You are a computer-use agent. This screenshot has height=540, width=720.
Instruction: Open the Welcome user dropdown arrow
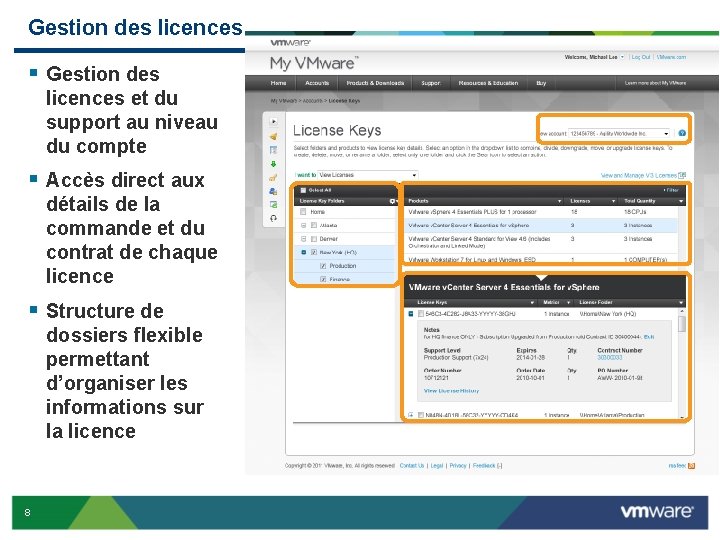coord(622,57)
